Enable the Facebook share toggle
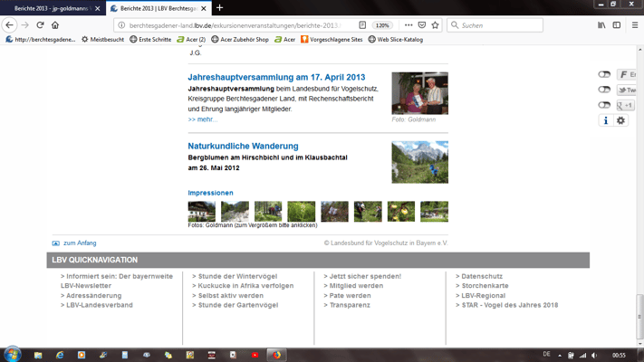This screenshot has height=362, width=644. point(604,74)
